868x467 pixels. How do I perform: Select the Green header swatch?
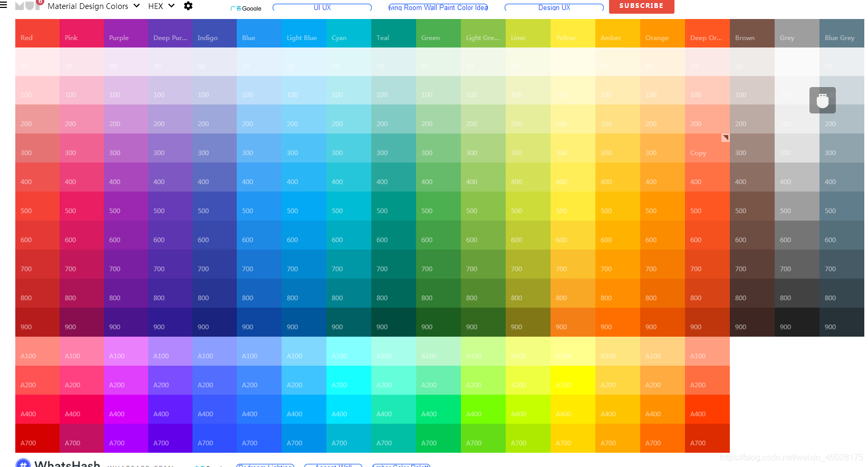[438, 33]
